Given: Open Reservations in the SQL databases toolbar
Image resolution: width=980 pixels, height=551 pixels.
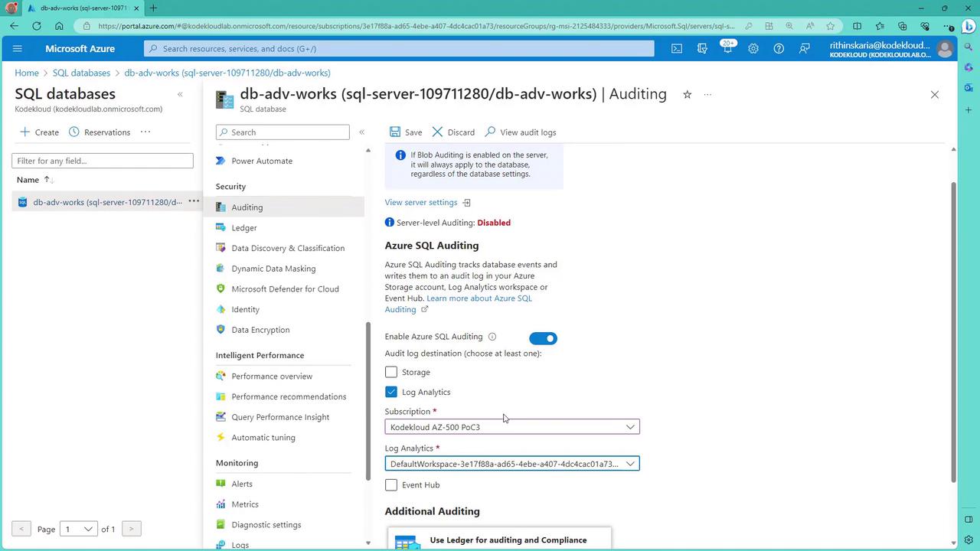Looking at the screenshot, I should click(x=100, y=132).
